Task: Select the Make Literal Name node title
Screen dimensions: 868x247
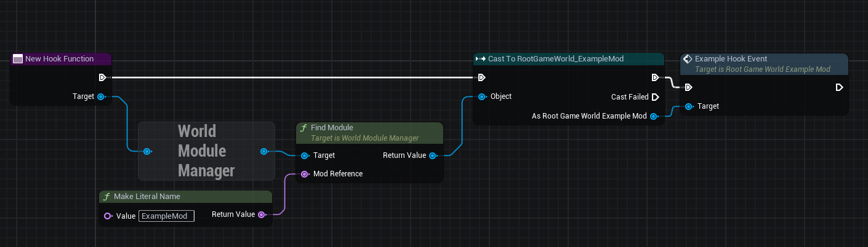Action: click(147, 197)
